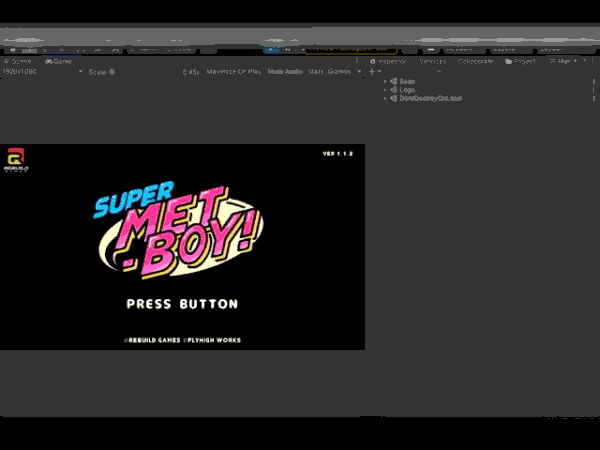Click the Play button in the toolbar
The image size is (600, 450).
coord(271,49)
